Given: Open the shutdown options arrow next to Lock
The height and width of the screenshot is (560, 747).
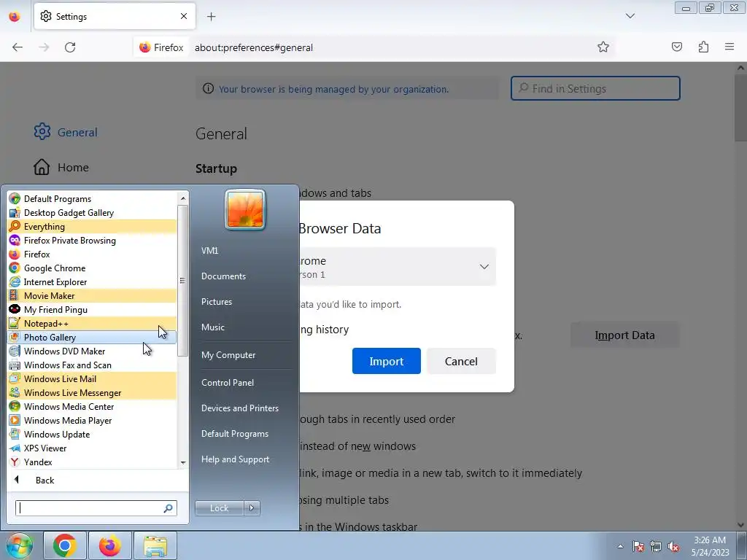Looking at the screenshot, I should (x=252, y=508).
